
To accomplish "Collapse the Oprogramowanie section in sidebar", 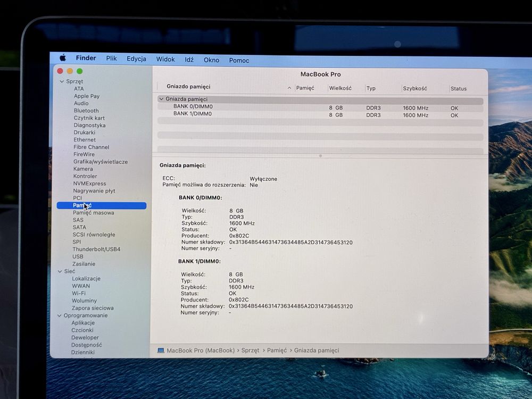I will pyautogui.click(x=60, y=315).
